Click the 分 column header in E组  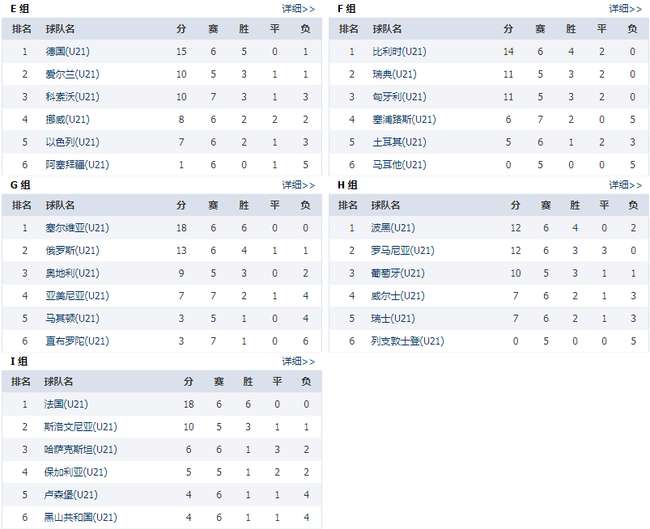(x=181, y=29)
